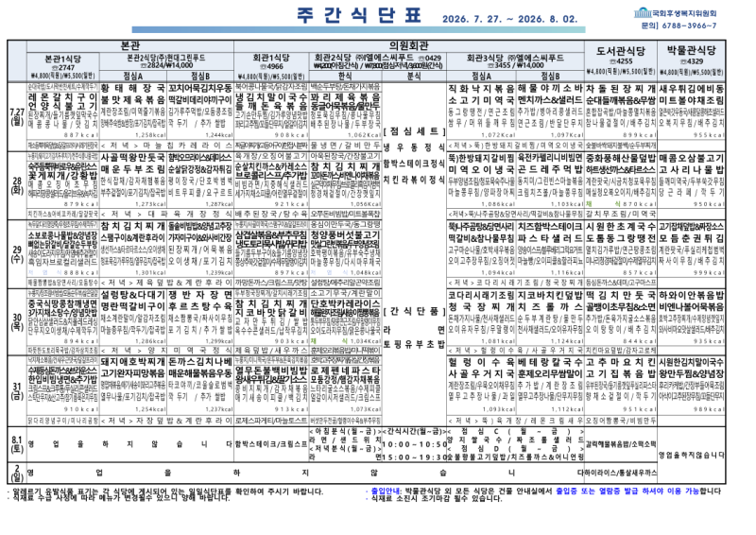Image resolution: width=756 pixels, height=535 pixels.
Task: Click the [점심세트] label
Action: coord(414,131)
